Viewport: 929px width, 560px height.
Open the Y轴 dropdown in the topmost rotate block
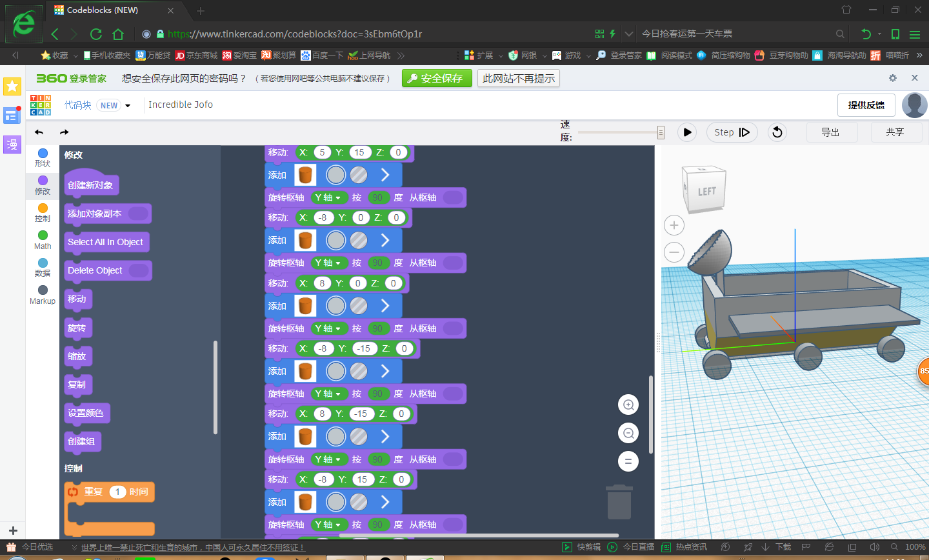[x=328, y=197]
